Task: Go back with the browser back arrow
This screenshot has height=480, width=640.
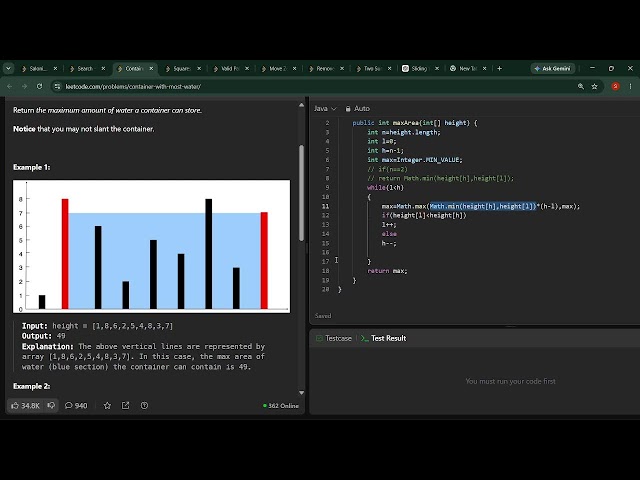Action: [9, 87]
